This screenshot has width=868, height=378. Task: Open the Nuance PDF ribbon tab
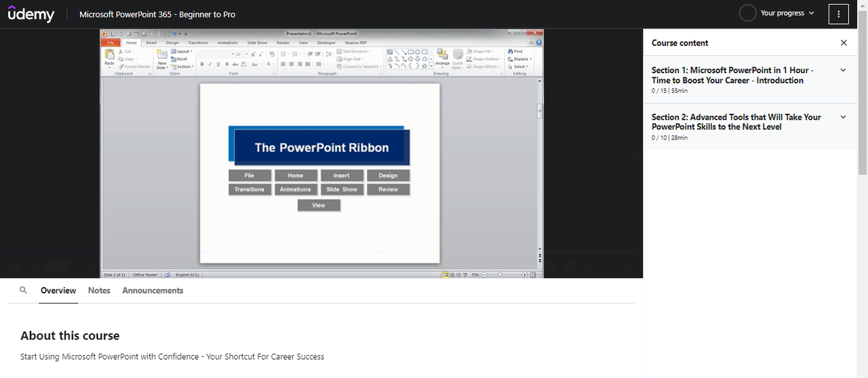(x=355, y=43)
